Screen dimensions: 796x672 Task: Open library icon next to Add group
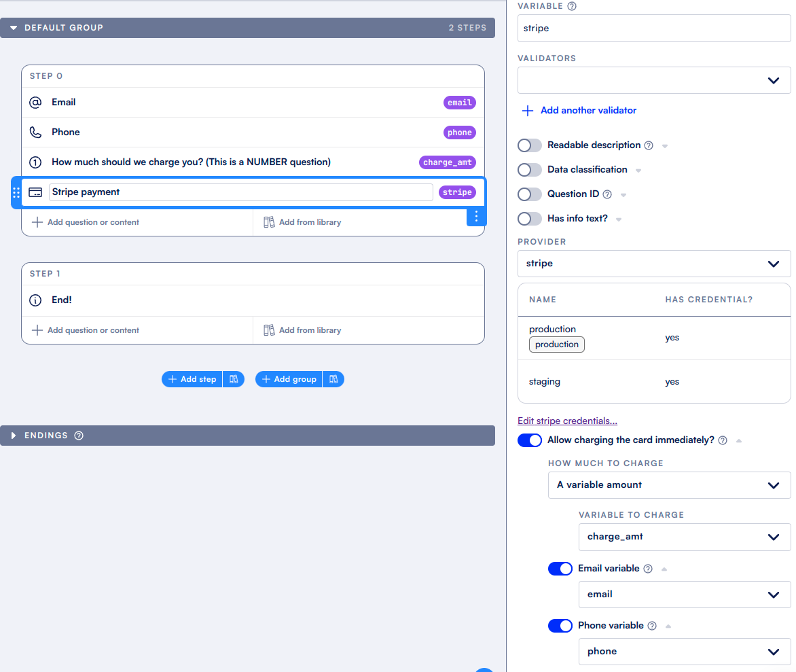coord(333,379)
